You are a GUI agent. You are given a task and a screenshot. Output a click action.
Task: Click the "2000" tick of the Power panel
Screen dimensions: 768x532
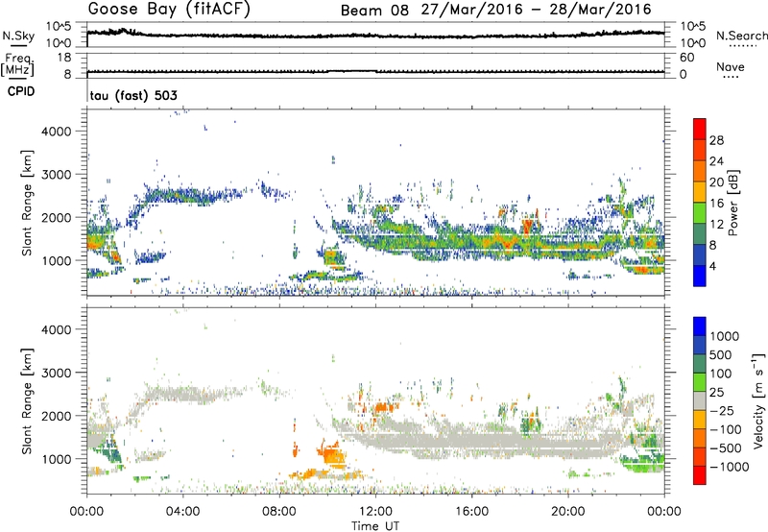coord(56,217)
